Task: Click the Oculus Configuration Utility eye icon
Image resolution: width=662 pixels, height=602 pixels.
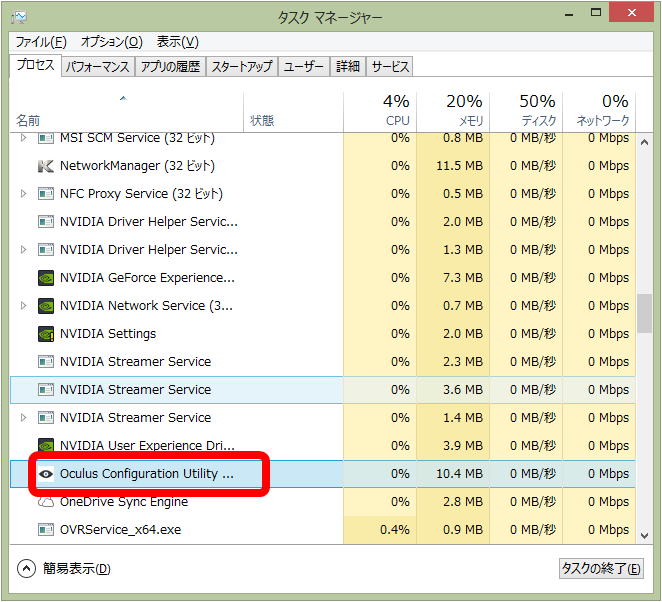Action: [x=46, y=474]
